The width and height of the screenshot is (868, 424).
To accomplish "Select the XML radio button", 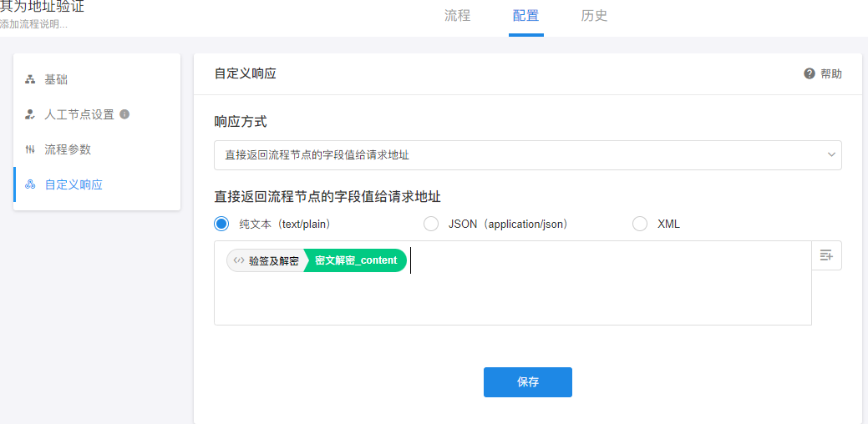I will point(640,224).
